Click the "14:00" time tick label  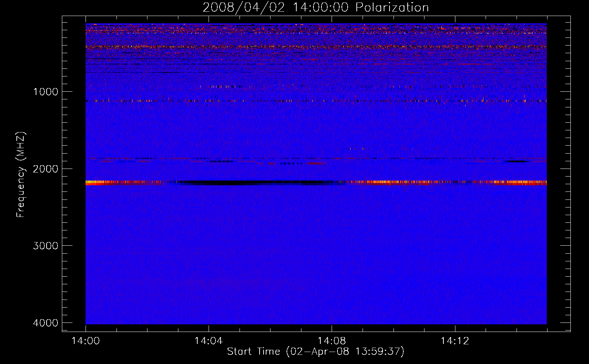[x=86, y=341]
